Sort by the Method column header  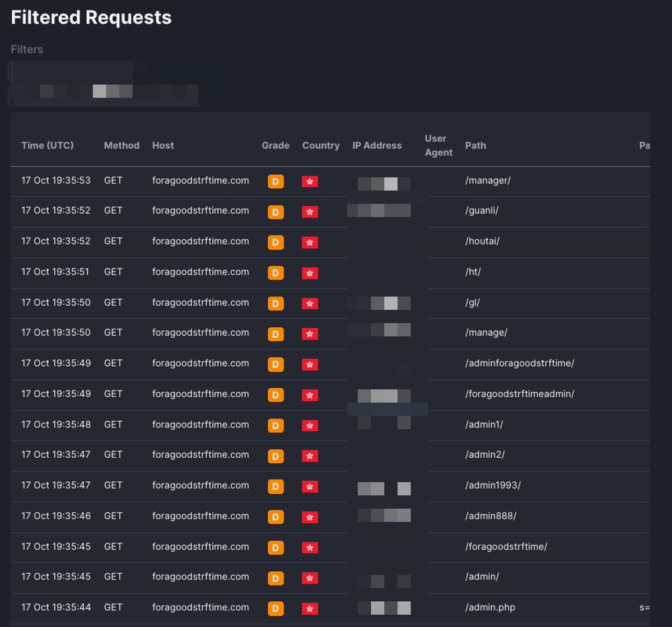pos(122,145)
